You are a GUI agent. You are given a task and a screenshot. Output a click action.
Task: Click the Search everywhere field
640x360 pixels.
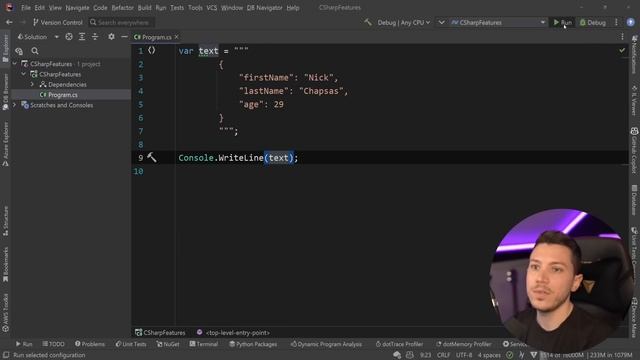122,22
